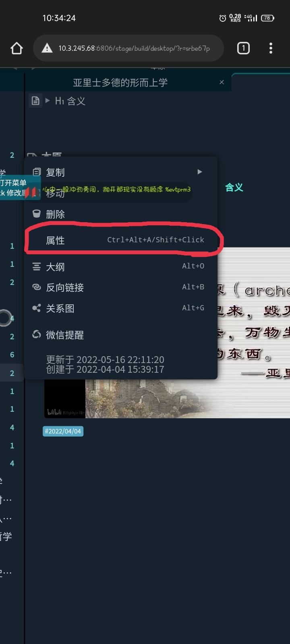Click the browser address bar URL
This screenshot has width=290, height=644.
click(x=134, y=48)
